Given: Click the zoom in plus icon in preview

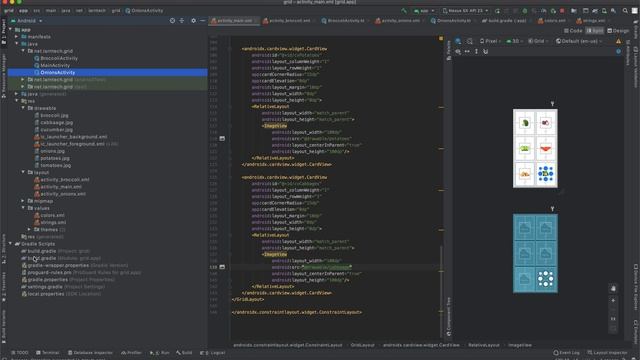Looking at the screenshot, I should 613,300.
